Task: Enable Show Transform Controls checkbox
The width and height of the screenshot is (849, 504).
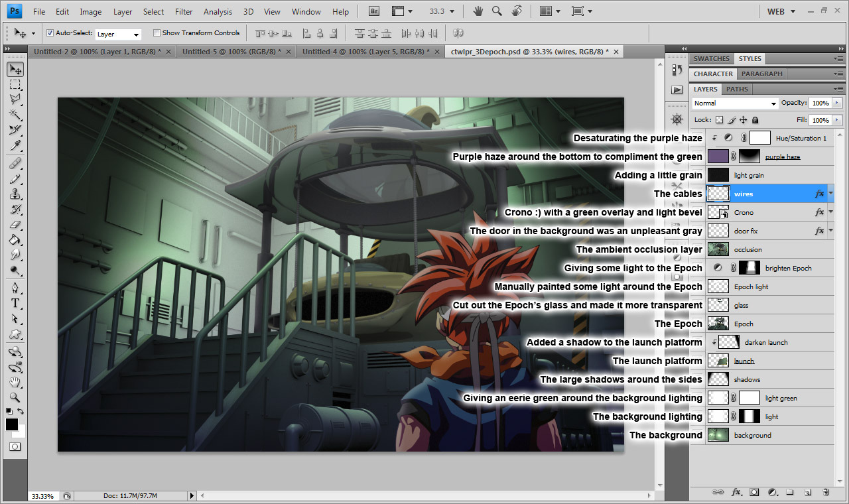Action: (157, 32)
